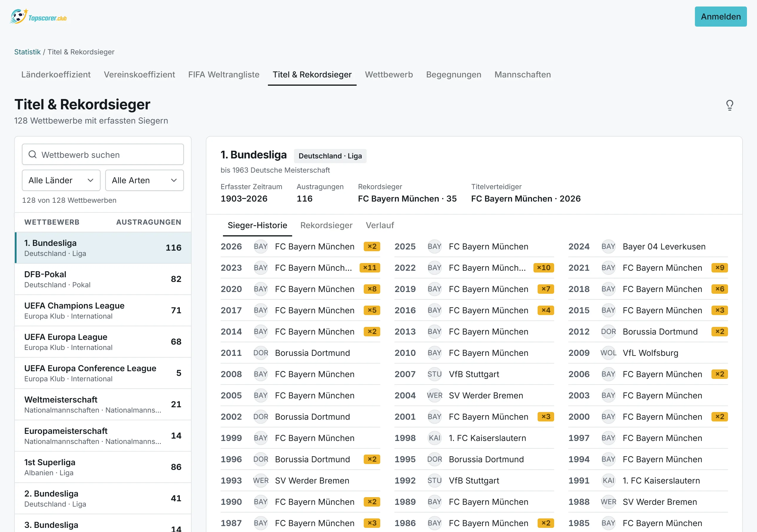Click the KAI badge beside 1998
This screenshot has width=757, height=532.
435,438
